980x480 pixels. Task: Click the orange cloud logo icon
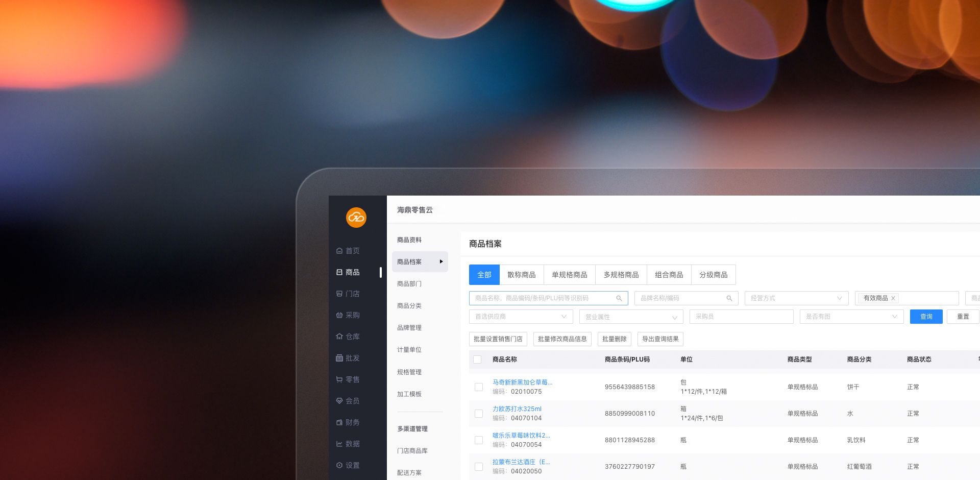[356, 218]
